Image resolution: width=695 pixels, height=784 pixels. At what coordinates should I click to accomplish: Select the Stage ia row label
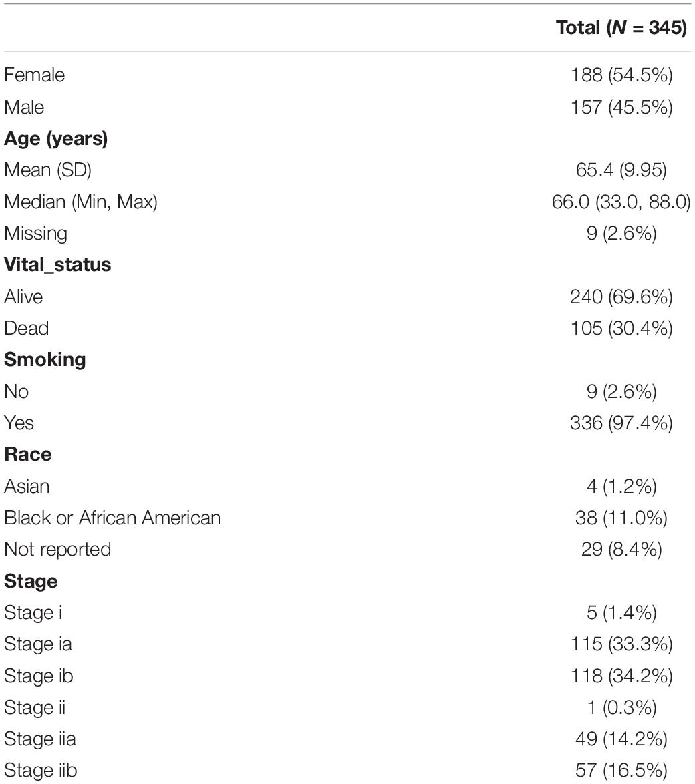[38, 644]
